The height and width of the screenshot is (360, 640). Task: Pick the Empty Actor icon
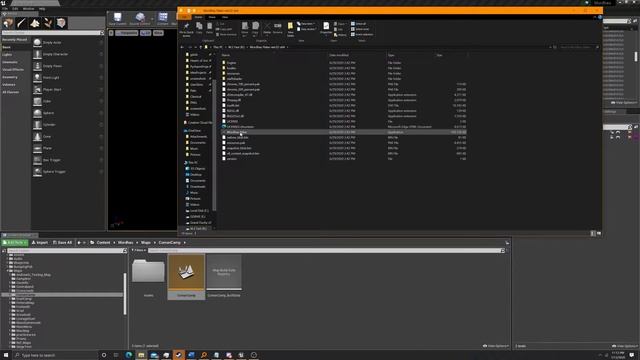click(37, 42)
